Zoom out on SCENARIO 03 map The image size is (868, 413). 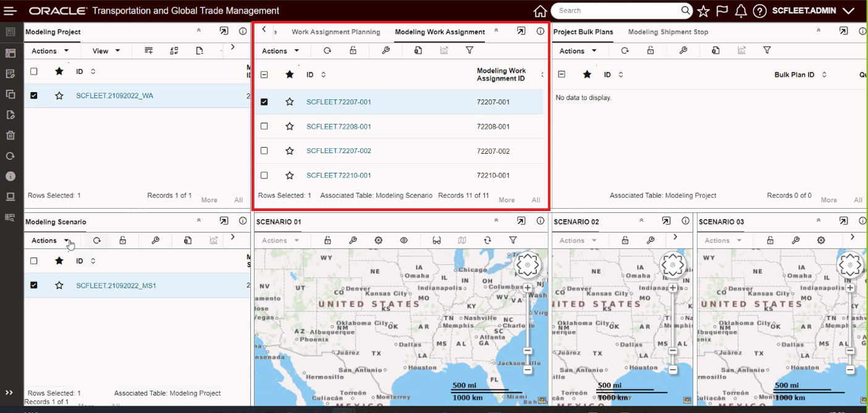click(x=850, y=370)
